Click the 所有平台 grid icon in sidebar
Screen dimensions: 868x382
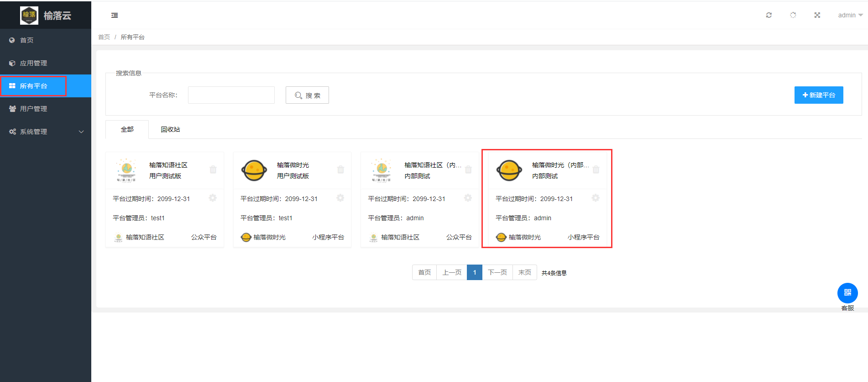pyautogui.click(x=12, y=86)
